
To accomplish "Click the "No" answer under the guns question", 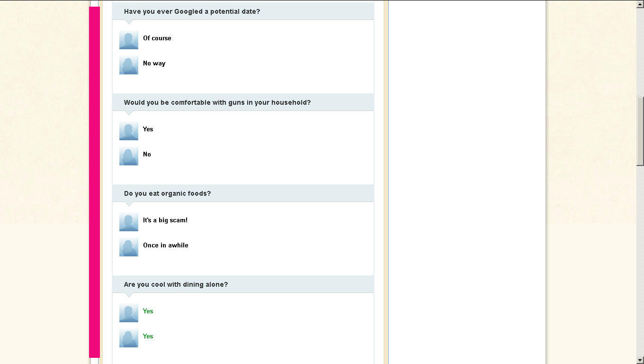I will (147, 154).
